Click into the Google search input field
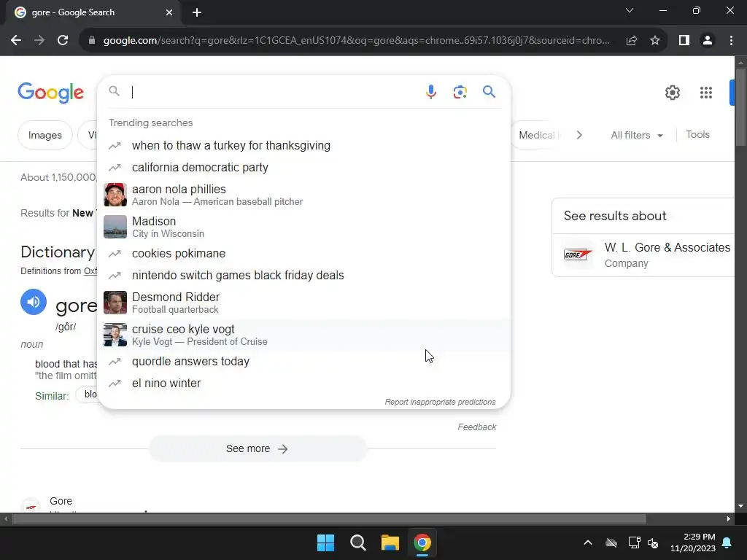Image resolution: width=747 pixels, height=560 pixels. click(x=274, y=92)
